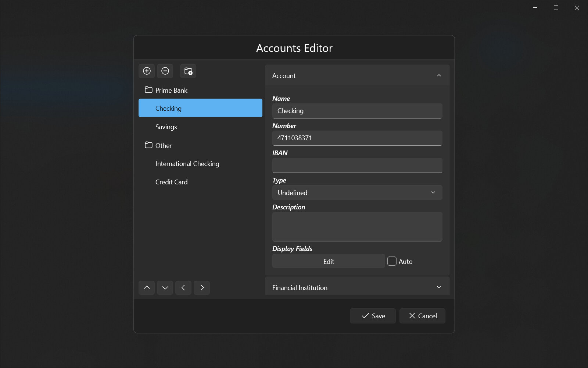Image resolution: width=588 pixels, height=368 pixels.
Task: Select the Checking account in list
Action: click(x=200, y=108)
